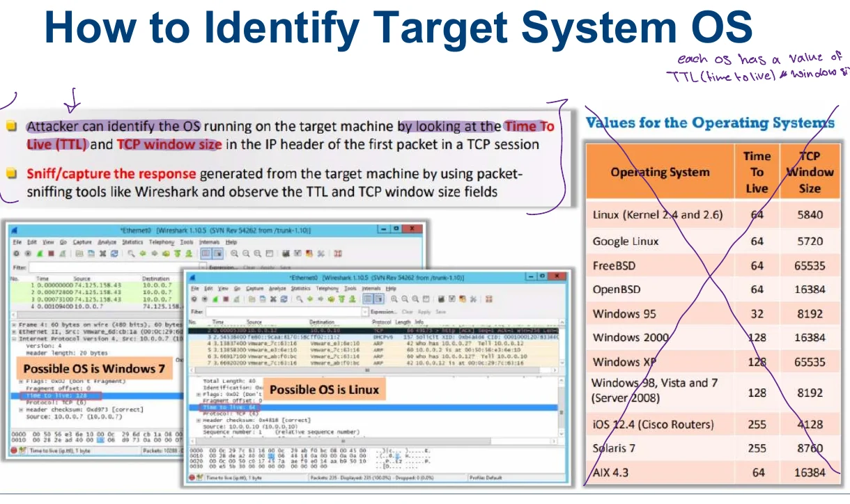Click expert info red circle in back window status bar
850x504 pixels.
coord(14,450)
